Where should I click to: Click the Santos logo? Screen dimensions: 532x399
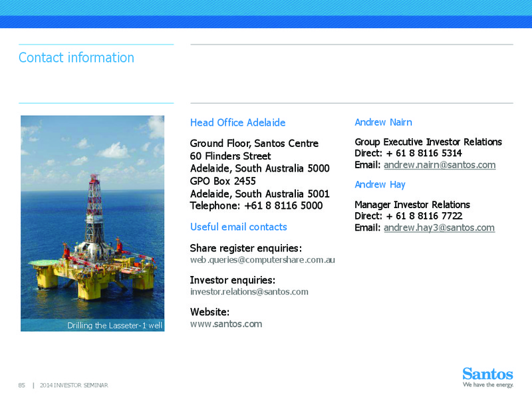click(487, 374)
